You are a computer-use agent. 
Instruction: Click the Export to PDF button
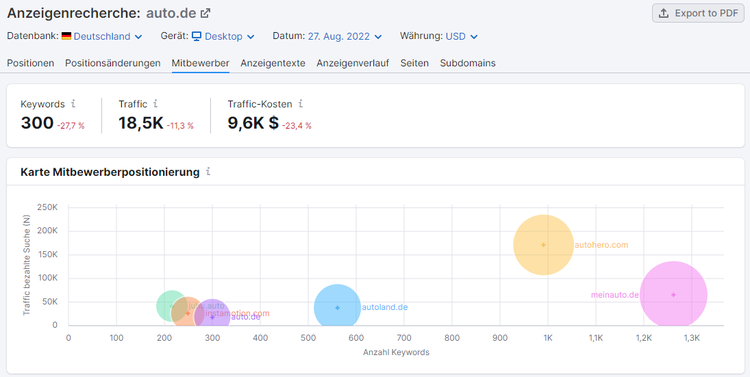(x=698, y=13)
